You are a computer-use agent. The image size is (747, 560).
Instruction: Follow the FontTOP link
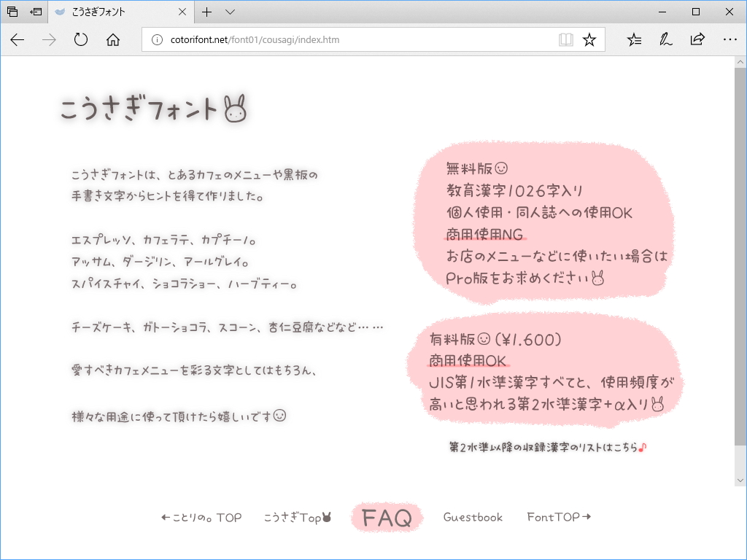point(557,517)
